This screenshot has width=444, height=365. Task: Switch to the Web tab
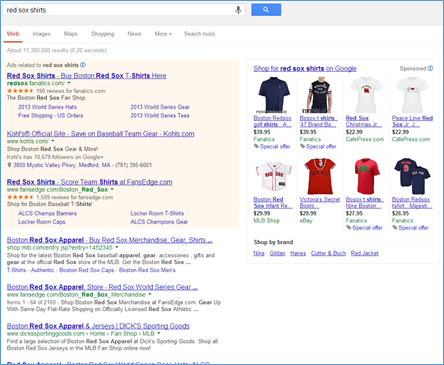coord(13,34)
